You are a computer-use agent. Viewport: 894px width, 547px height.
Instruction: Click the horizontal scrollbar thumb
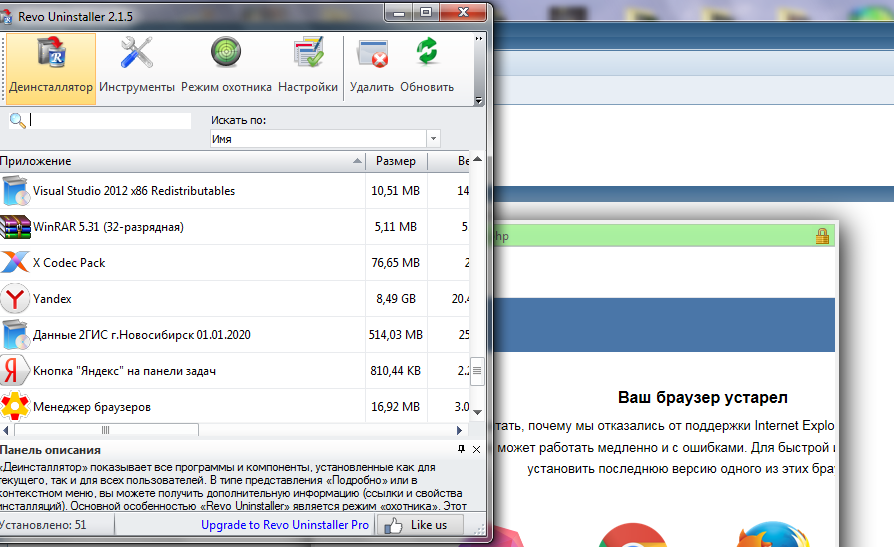106,430
